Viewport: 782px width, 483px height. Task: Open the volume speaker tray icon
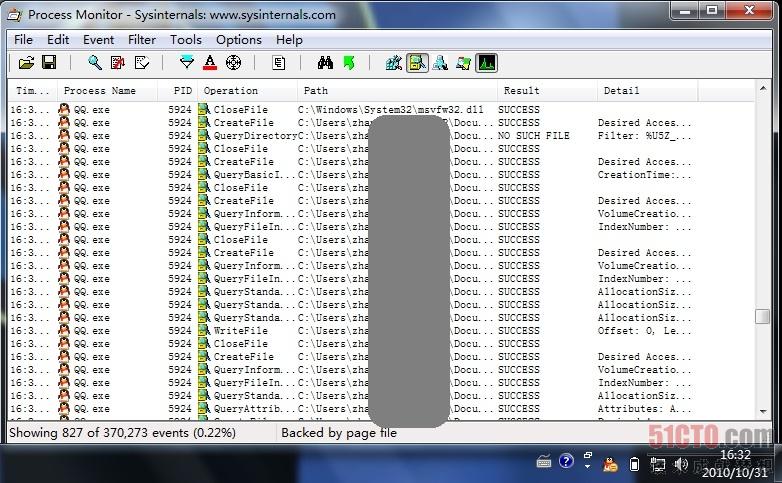click(681, 465)
